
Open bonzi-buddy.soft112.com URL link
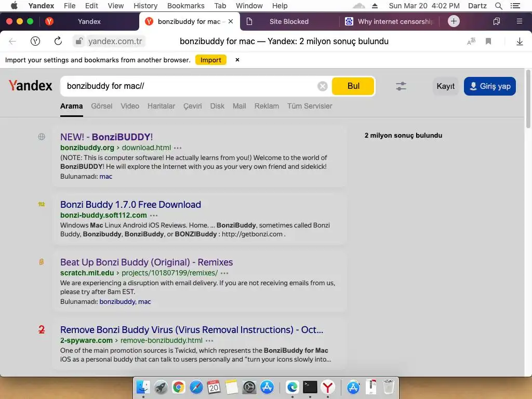click(103, 215)
